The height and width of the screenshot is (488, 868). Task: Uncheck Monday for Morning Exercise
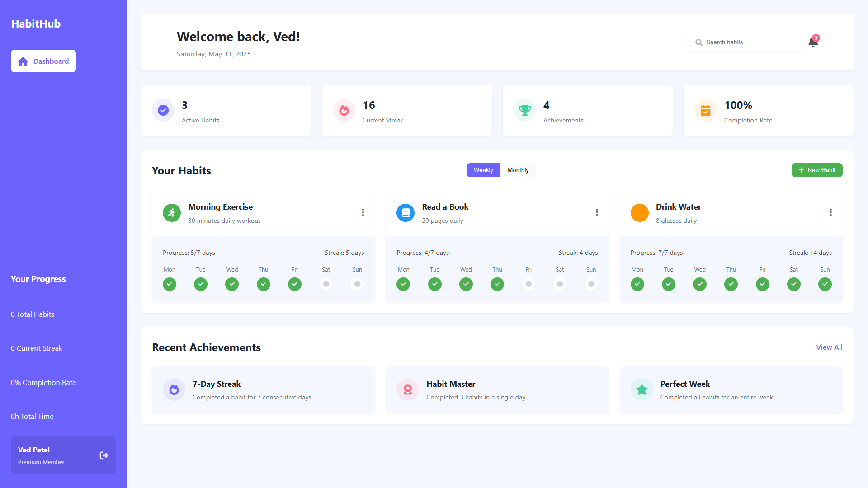[170, 284]
